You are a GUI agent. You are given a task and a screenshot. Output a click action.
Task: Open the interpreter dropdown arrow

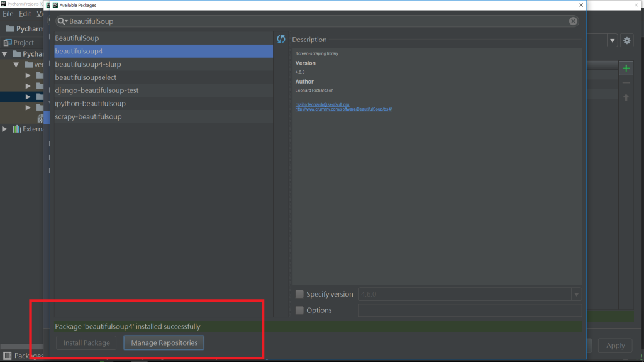tap(612, 40)
